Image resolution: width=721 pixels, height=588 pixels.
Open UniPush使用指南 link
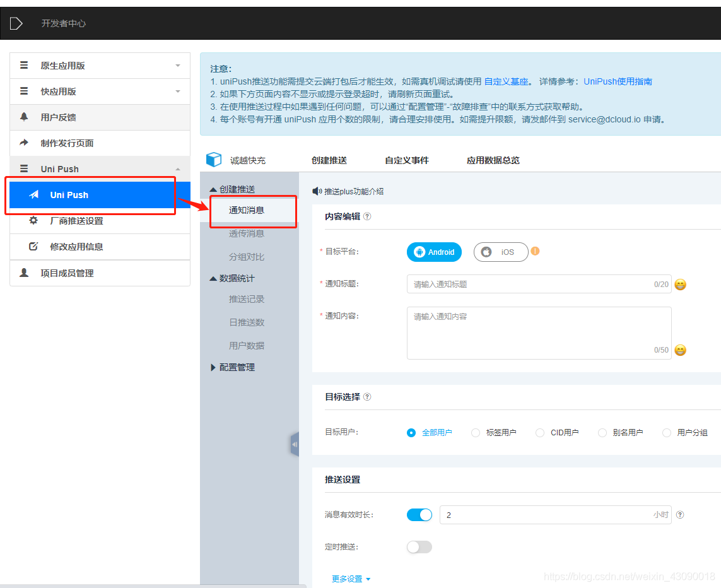pyautogui.click(x=618, y=81)
